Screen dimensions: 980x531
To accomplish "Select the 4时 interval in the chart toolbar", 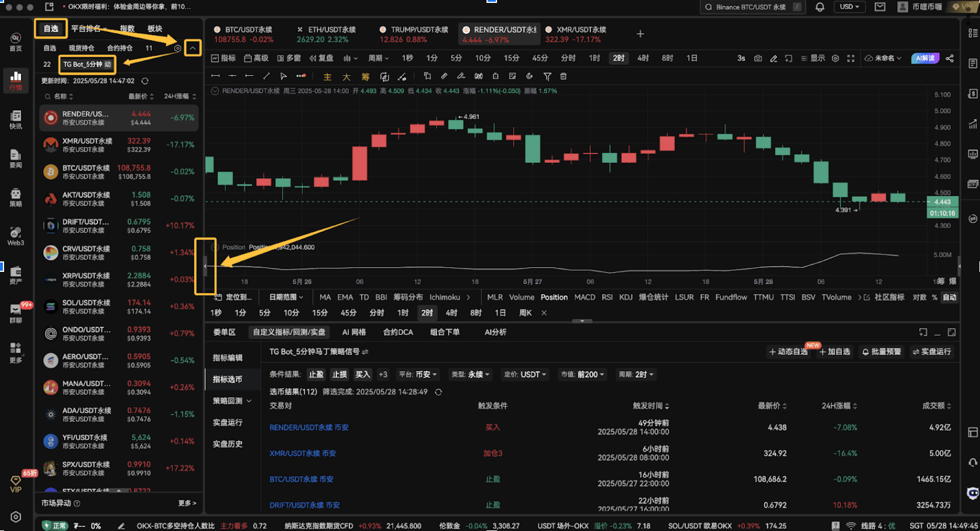I will 643,58.
